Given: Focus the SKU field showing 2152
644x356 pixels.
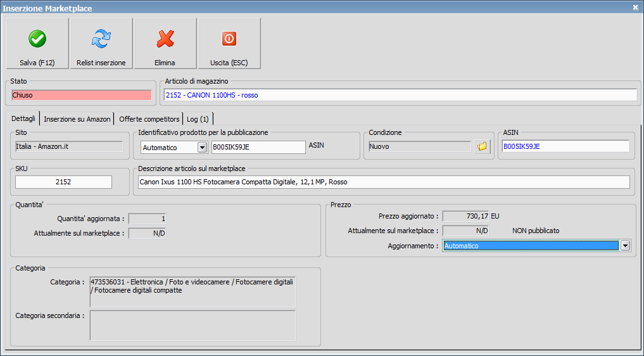Looking at the screenshot, I should pos(63,182).
